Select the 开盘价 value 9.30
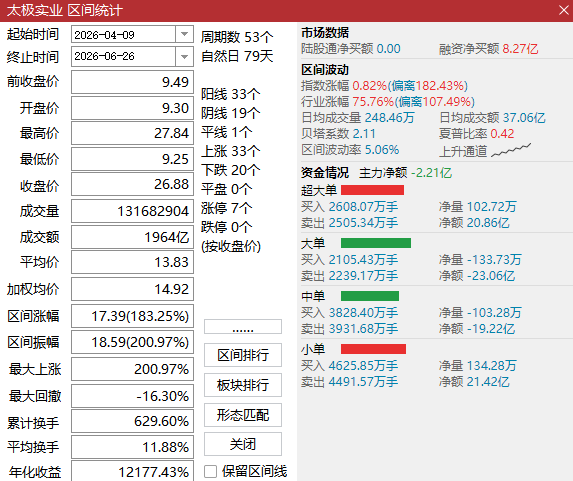Viewport: 573px width, 481px height. tap(132, 108)
